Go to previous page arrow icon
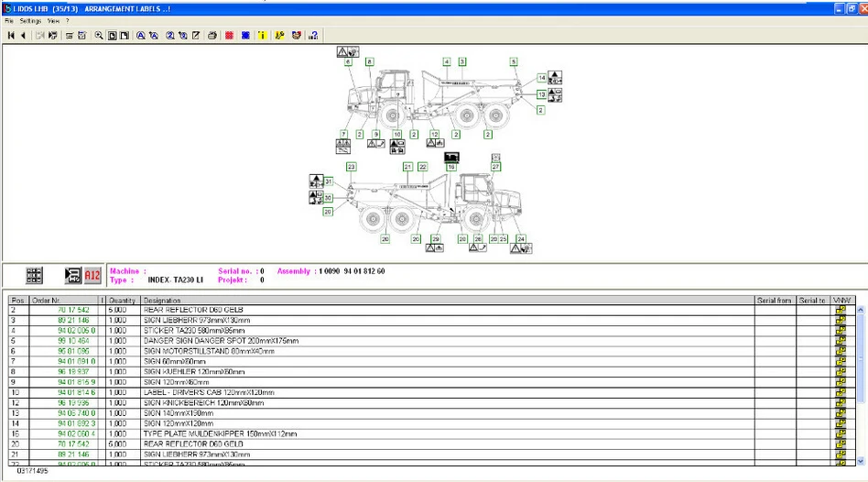This screenshot has height=482, width=868. click(x=23, y=36)
